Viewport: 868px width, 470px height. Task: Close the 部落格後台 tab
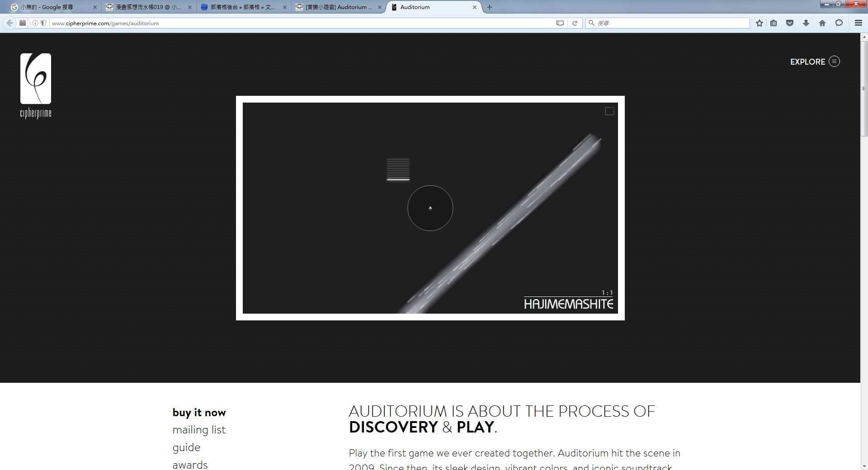point(285,7)
